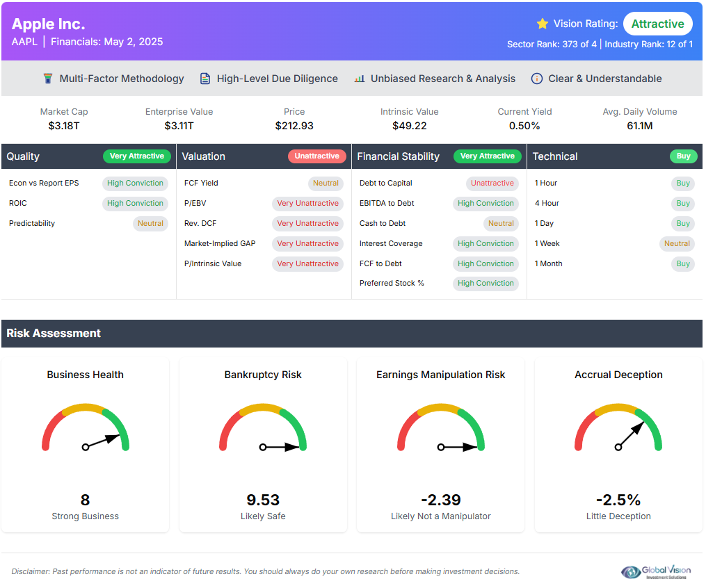The width and height of the screenshot is (706, 588).
Task: Select the Technical section header
Action: click(x=615, y=156)
